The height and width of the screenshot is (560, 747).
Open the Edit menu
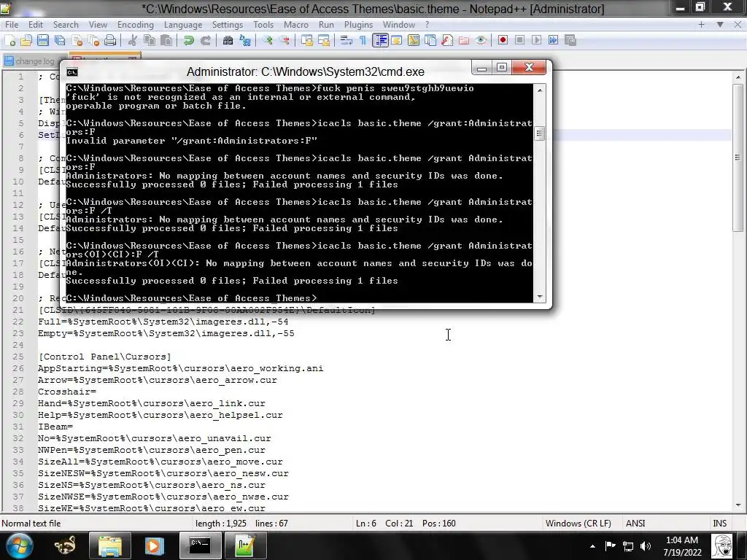tap(36, 25)
